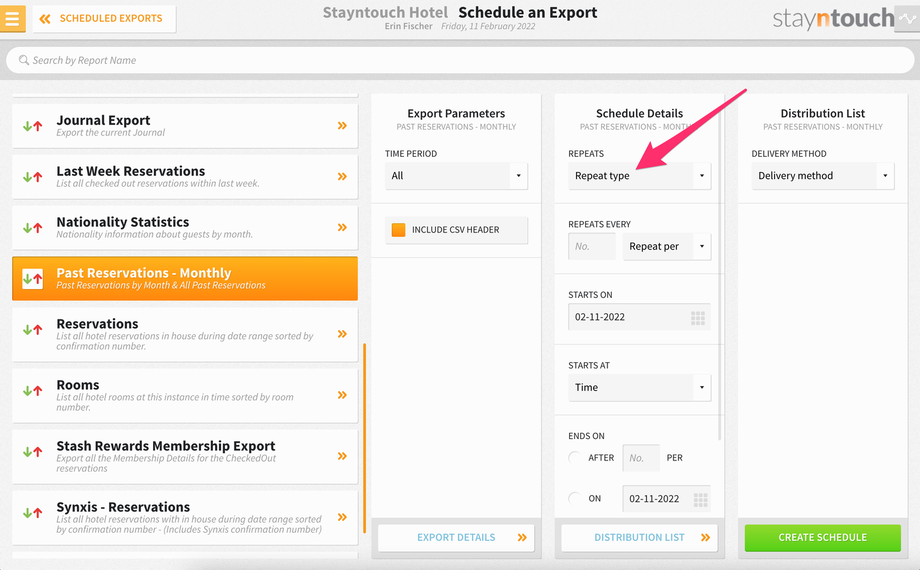Click the Distribution List button
The height and width of the screenshot is (570, 920).
point(639,537)
